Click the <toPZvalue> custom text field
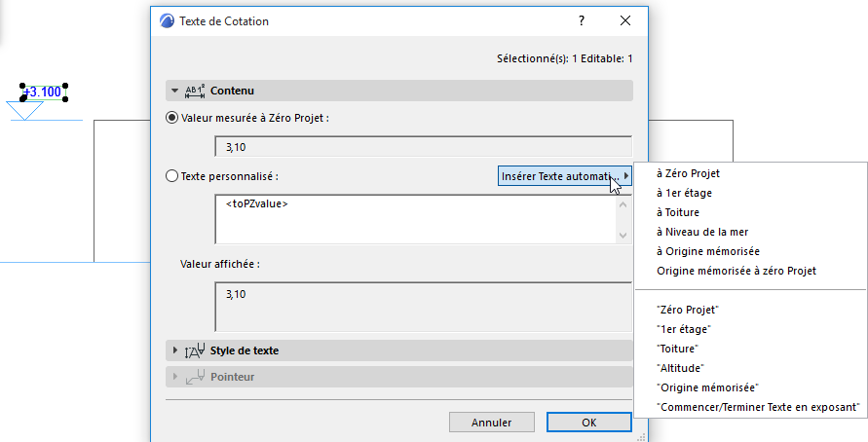Viewport: 868px width, 442px height. (x=414, y=219)
